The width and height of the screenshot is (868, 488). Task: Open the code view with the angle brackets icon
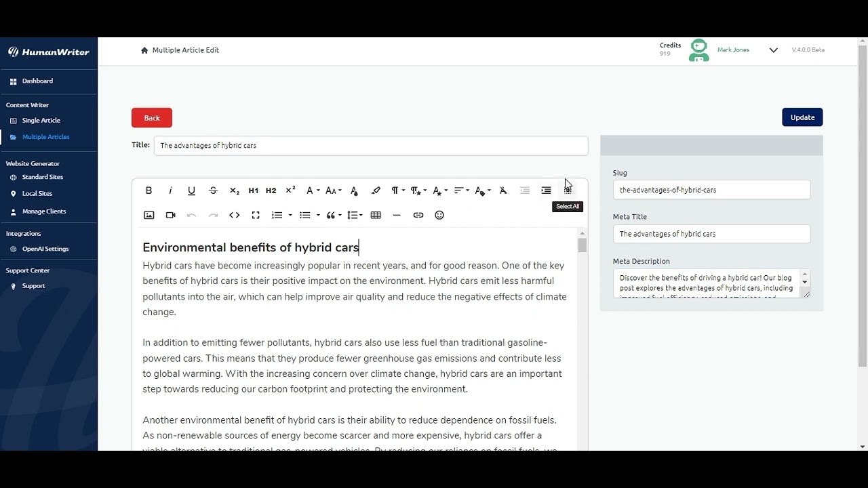[x=235, y=215]
